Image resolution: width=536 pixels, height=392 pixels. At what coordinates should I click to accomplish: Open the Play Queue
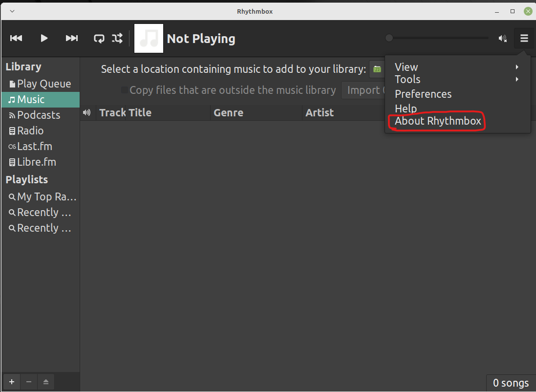41,84
